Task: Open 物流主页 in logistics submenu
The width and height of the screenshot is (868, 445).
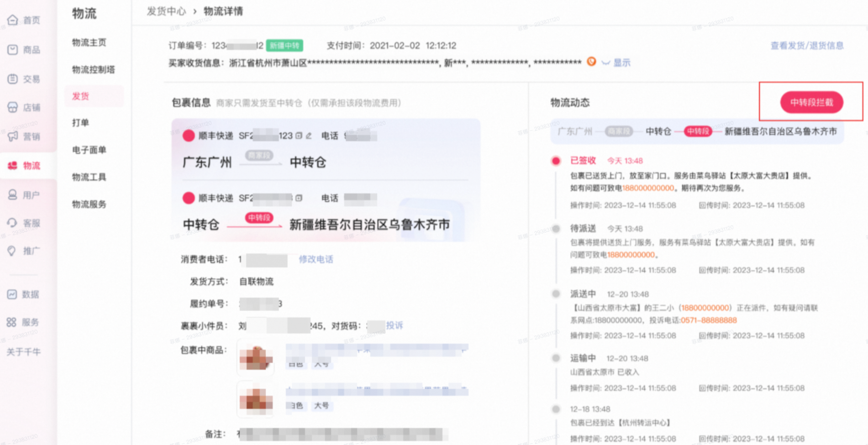Action: point(89,42)
